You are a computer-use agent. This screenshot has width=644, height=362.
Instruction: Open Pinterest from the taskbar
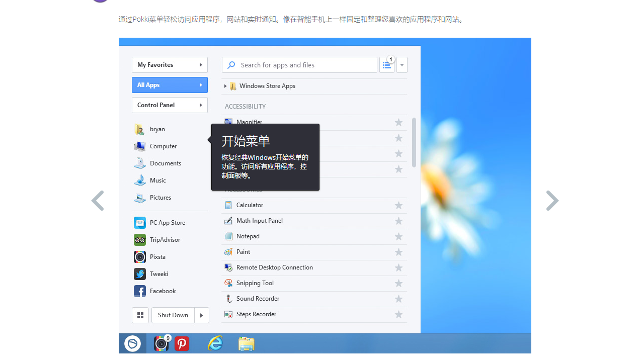[182, 343]
